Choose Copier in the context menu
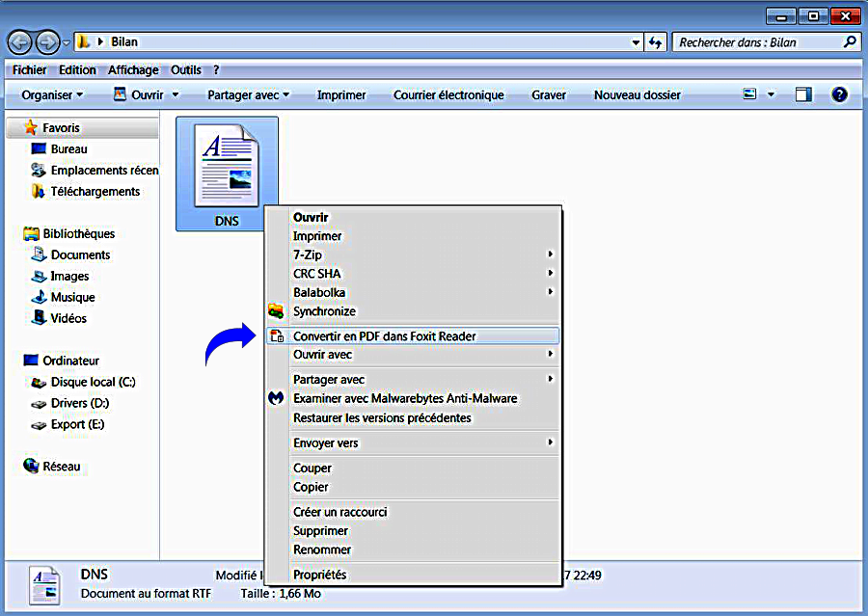868x616 pixels. (413, 487)
